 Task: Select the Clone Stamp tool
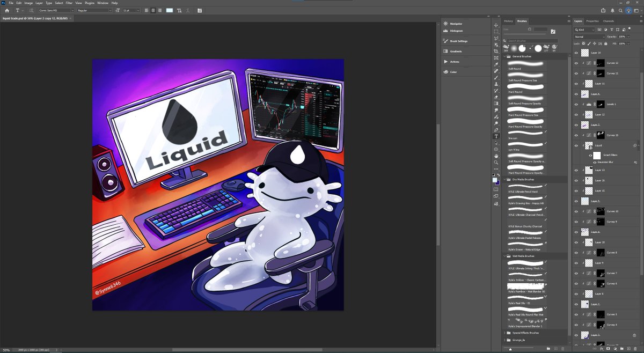pos(496,84)
